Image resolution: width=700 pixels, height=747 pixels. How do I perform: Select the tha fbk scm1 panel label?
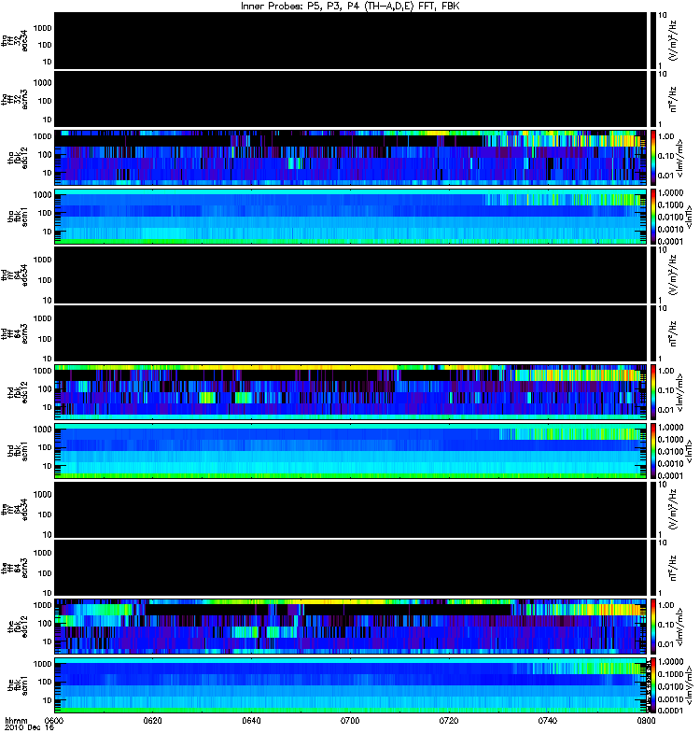pyautogui.click(x=18, y=217)
